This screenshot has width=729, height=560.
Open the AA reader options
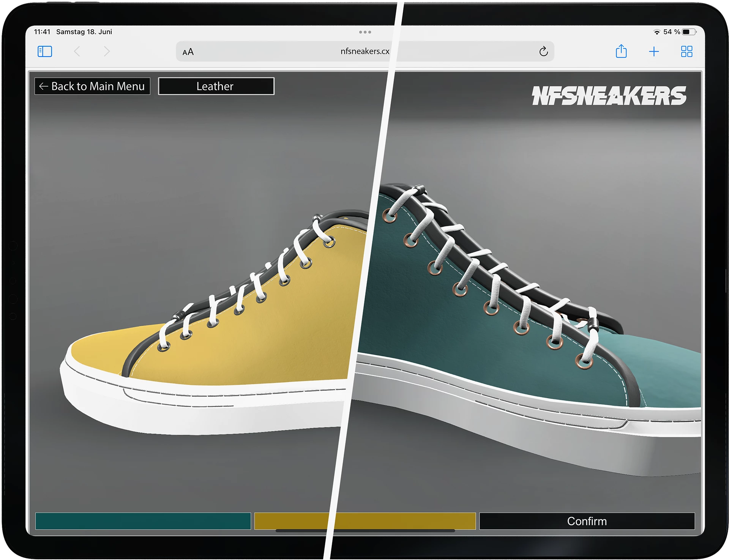coord(188,52)
